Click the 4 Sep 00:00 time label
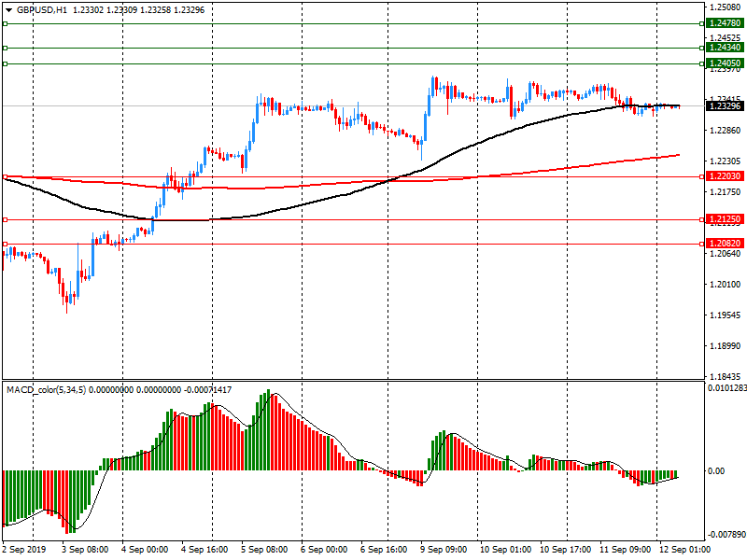Image resolution: width=747 pixels, height=560 pixels. coord(145,550)
